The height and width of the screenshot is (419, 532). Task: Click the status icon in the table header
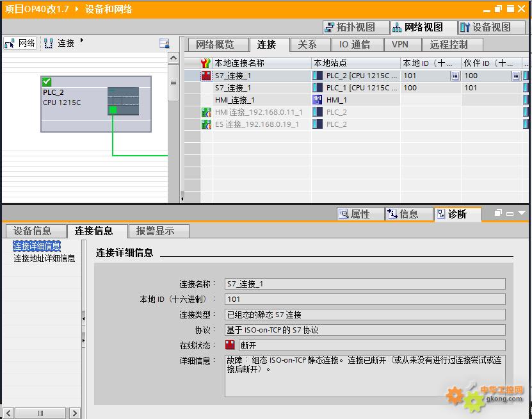click(206, 63)
